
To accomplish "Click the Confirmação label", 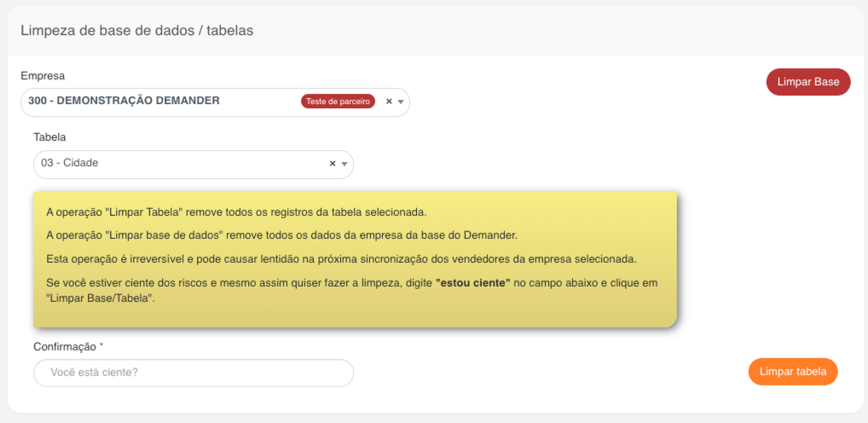I will point(65,346).
